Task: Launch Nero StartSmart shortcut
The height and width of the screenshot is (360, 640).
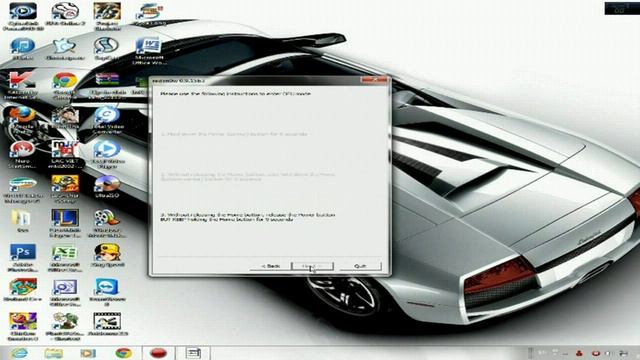Action: pyautogui.click(x=22, y=154)
